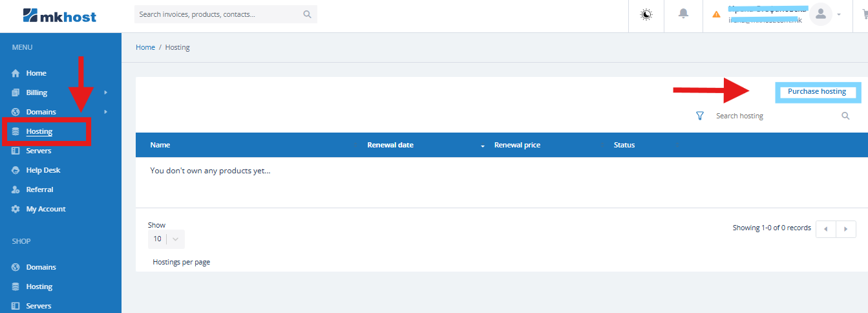
Task: Click the magnifier icon in top search bar
Action: tap(307, 14)
